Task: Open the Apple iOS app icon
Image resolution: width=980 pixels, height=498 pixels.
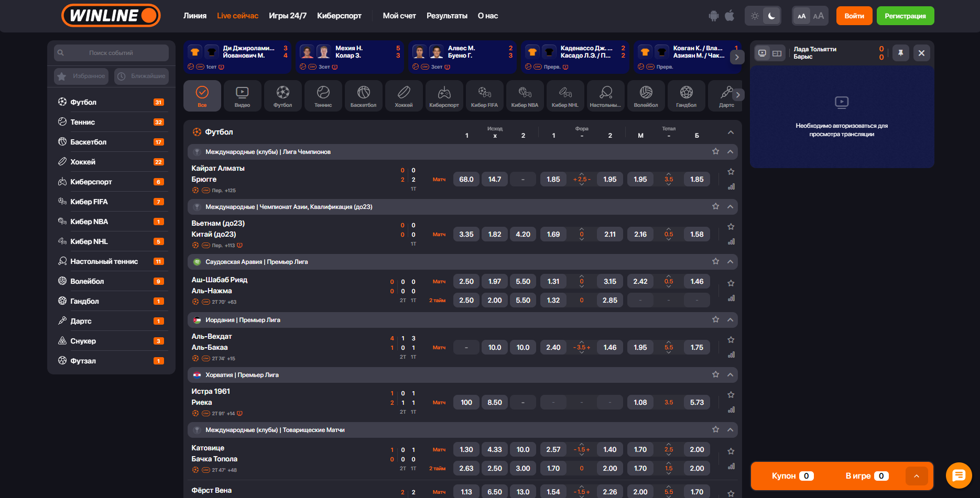Action: [x=729, y=16]
